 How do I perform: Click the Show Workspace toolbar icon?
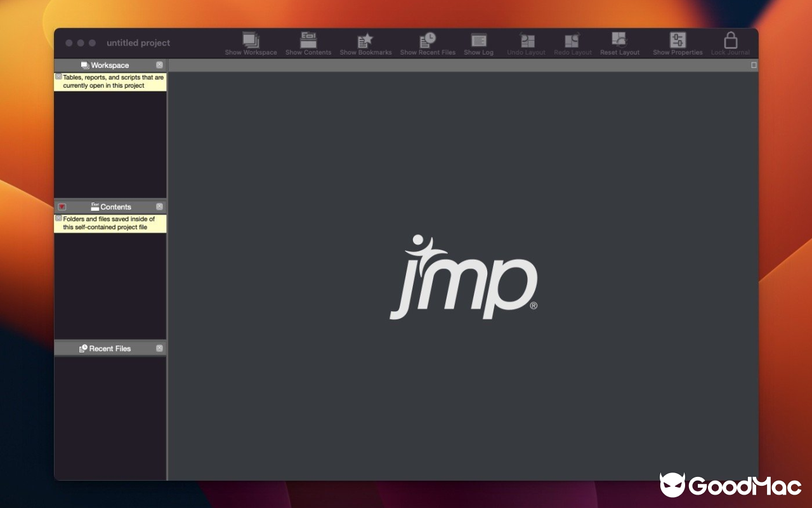[x=251, y=39]
